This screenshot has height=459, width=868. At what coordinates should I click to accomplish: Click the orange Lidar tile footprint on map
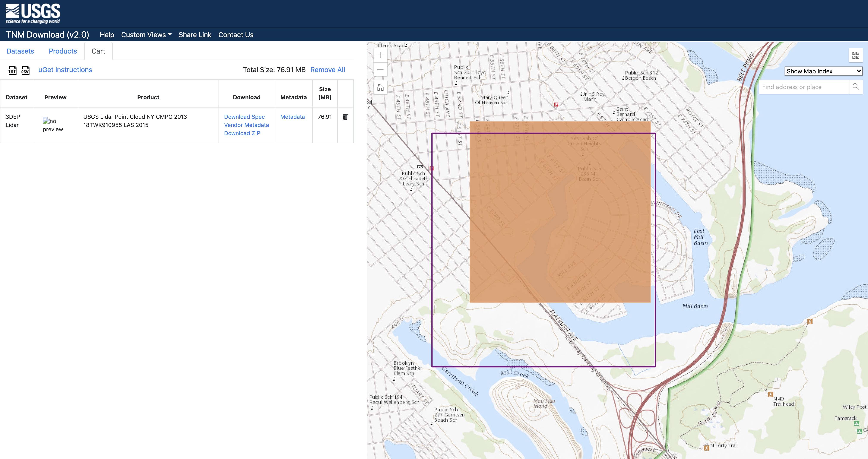click(x=560, y=212)
